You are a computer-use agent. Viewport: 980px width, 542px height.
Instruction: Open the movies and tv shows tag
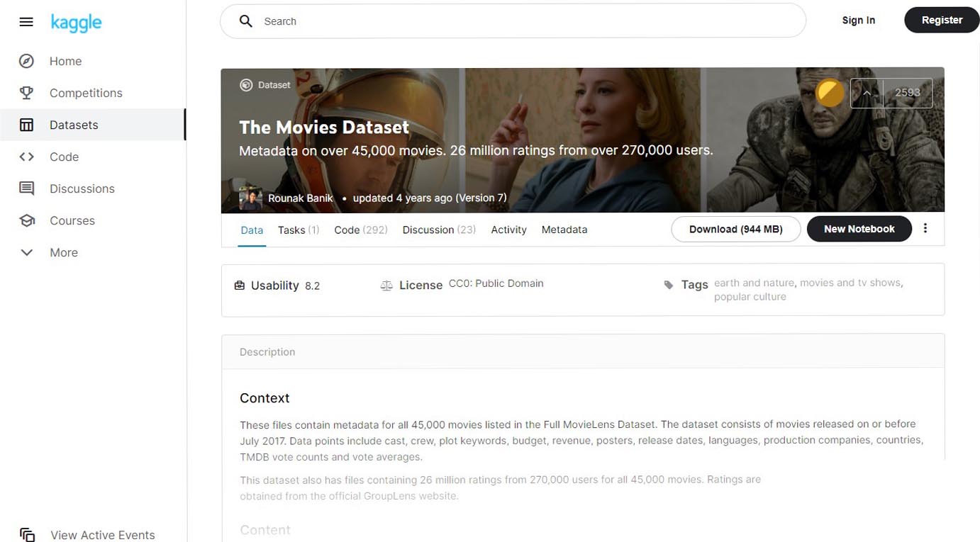click(850, 282)
